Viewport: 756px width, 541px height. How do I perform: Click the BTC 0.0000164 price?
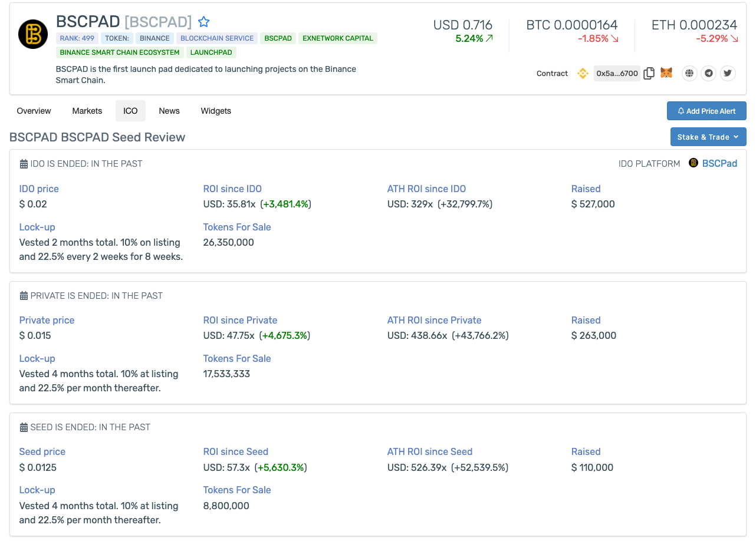(x=572, y=25)
